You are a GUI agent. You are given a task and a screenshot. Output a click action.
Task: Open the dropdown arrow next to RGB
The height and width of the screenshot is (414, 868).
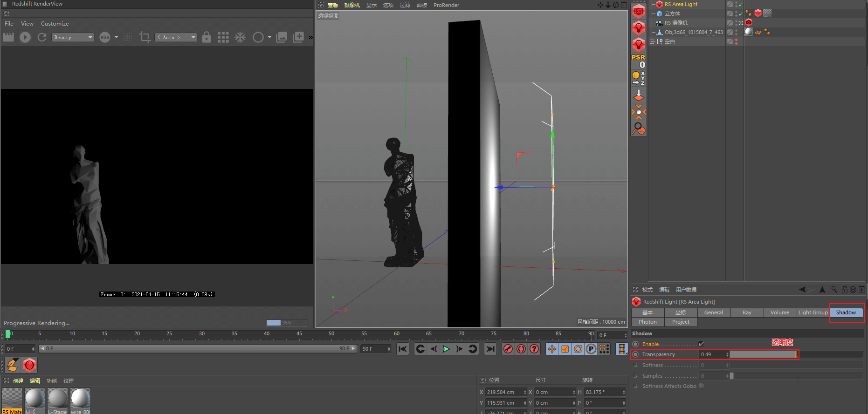coord(116,37)
